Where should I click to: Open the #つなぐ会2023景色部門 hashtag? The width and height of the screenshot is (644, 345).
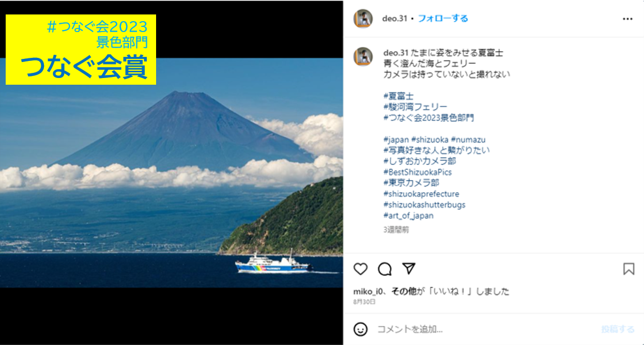pyautogui.click(x=429, y=118)
